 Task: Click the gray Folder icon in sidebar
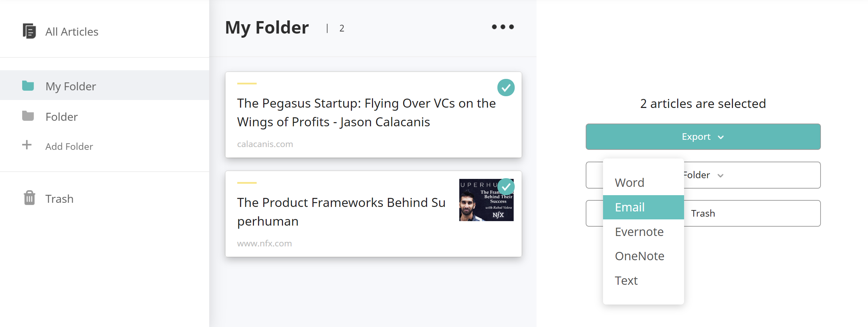click(28, 116)
